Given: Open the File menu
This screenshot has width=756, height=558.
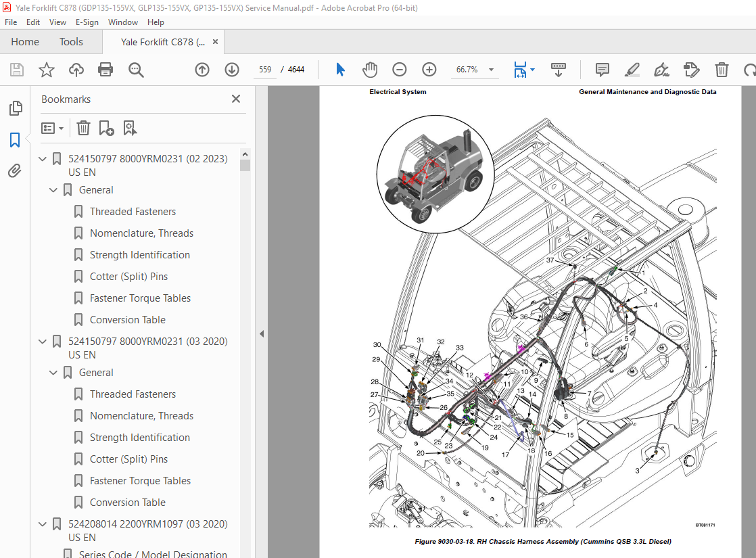Looking at the screenshot, I should coord(11,22).
